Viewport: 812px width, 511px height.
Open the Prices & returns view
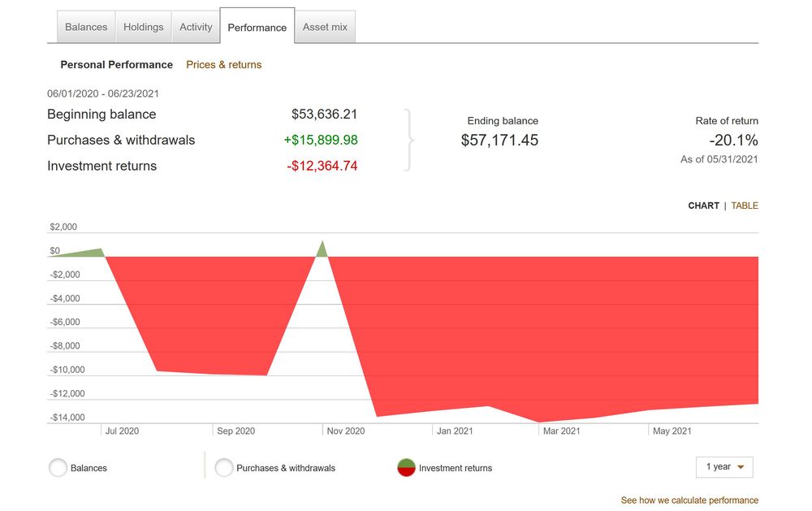(x=223, y=64)
